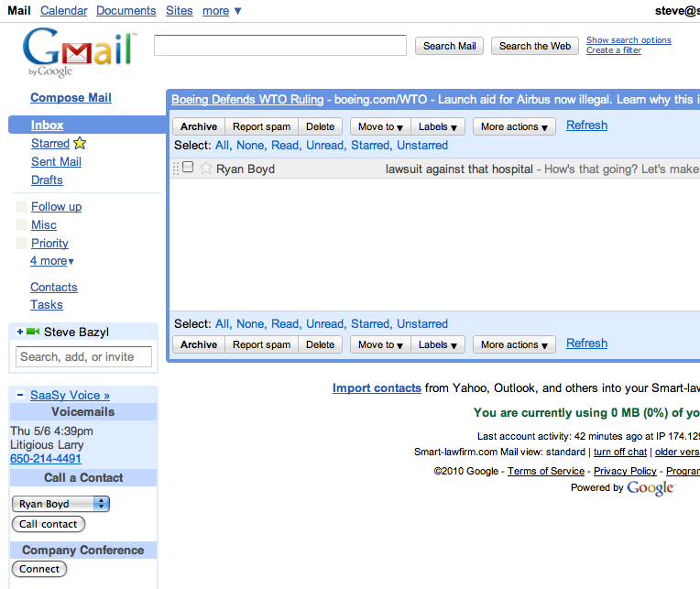Open the Starred folder
Screen dimensions: 700x589
50,143
